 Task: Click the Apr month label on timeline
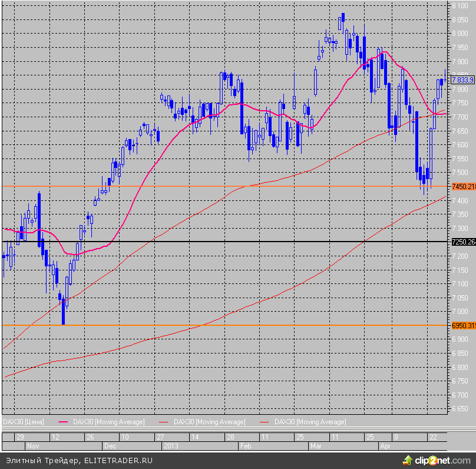[x=385, y=446]
